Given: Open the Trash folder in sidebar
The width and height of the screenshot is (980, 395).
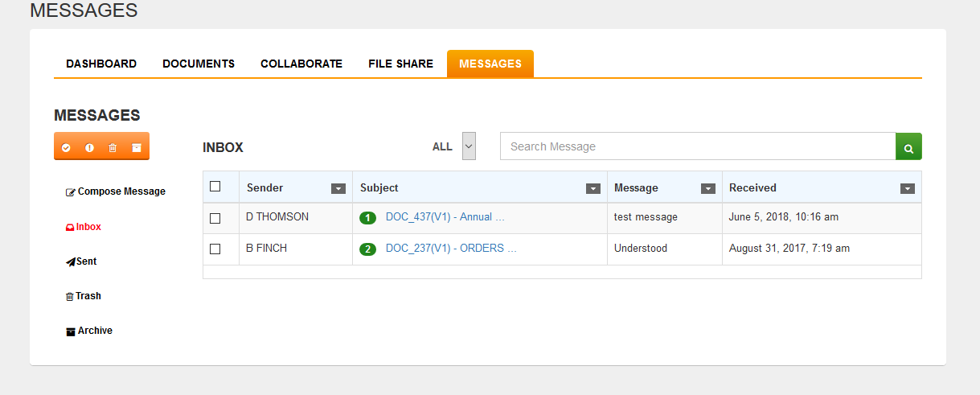Looking at the screenshot, I should [x=84, y=296].
